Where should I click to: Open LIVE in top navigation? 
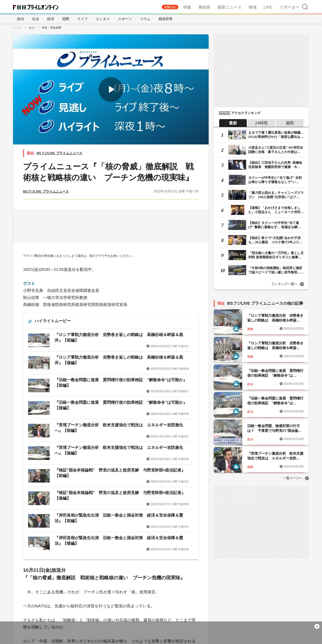[x=268, y=7]
